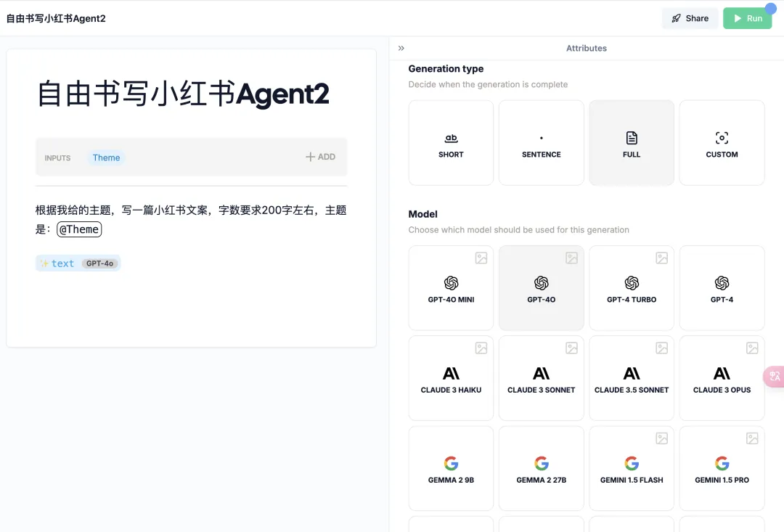Click the Attributes panel header

[x=587, y=48]
